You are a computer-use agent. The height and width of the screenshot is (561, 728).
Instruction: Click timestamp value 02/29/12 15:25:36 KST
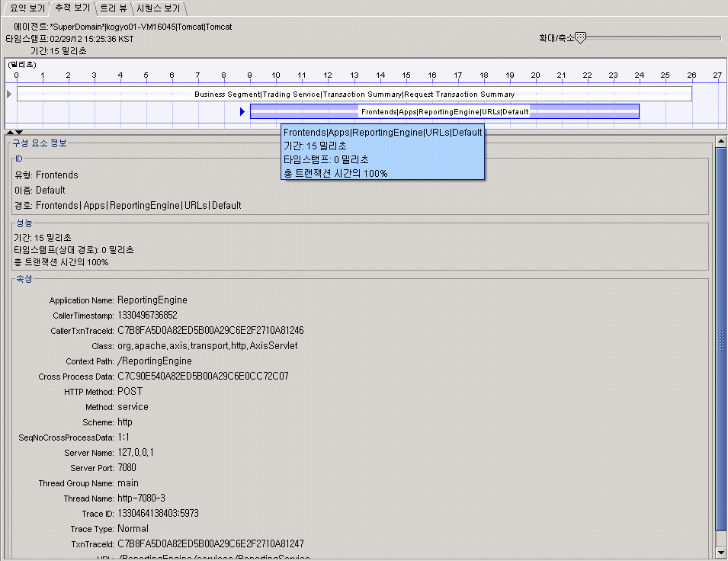pos(91,39)
